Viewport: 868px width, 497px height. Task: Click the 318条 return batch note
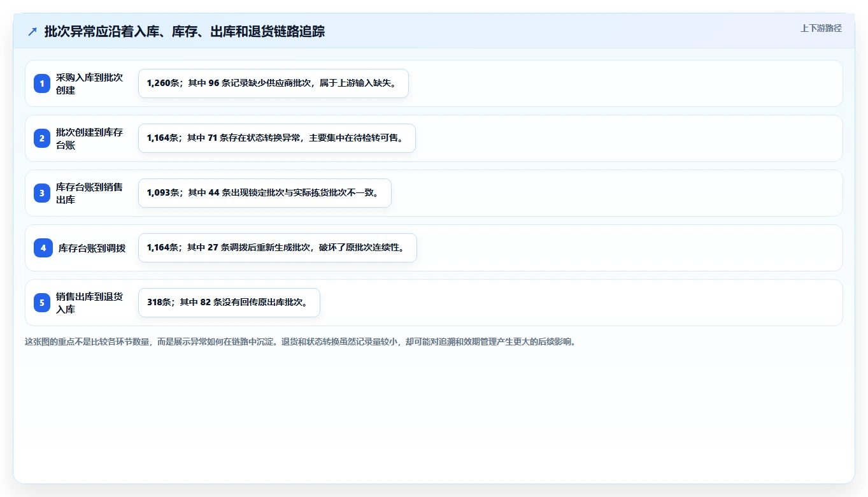229,303
